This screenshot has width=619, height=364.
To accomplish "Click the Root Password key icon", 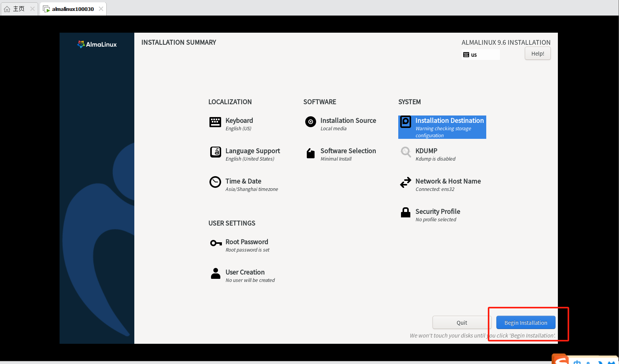I will [x=216, y=243].
